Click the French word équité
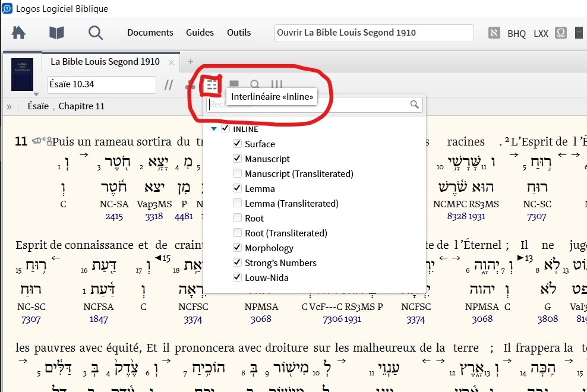 point(124,348)
